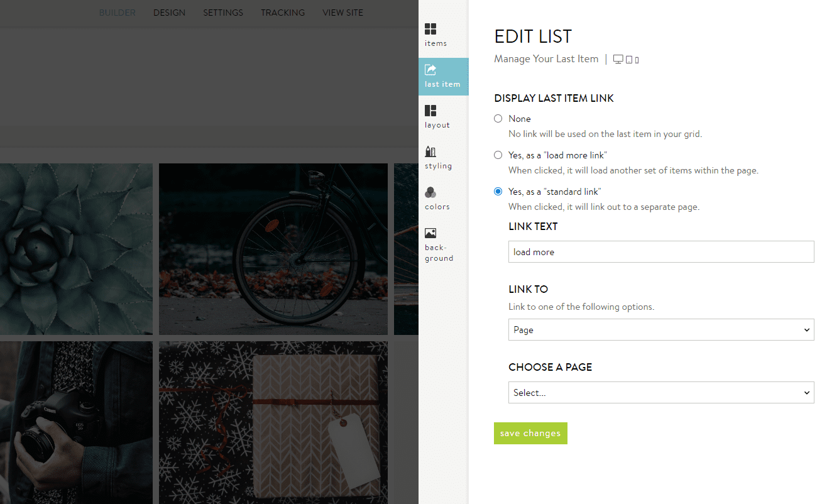The image size is (822, 504).
Task: Switch to tablet preview mode
Action: (x=629, y=58)
